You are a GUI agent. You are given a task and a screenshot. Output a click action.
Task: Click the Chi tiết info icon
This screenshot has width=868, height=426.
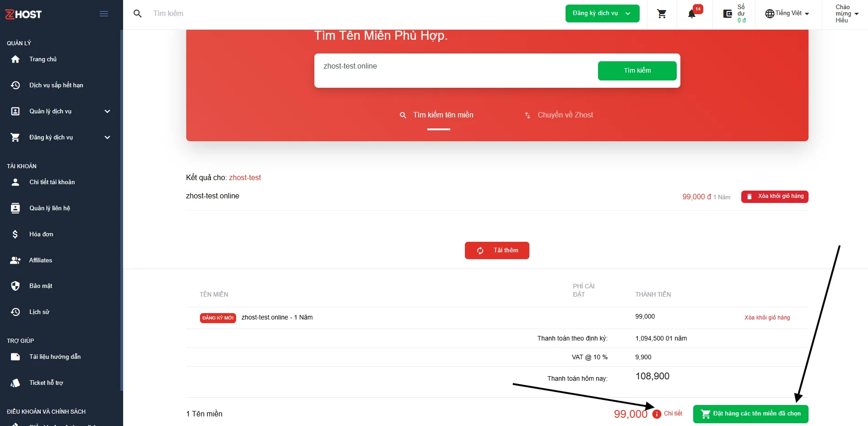[657, 414]
